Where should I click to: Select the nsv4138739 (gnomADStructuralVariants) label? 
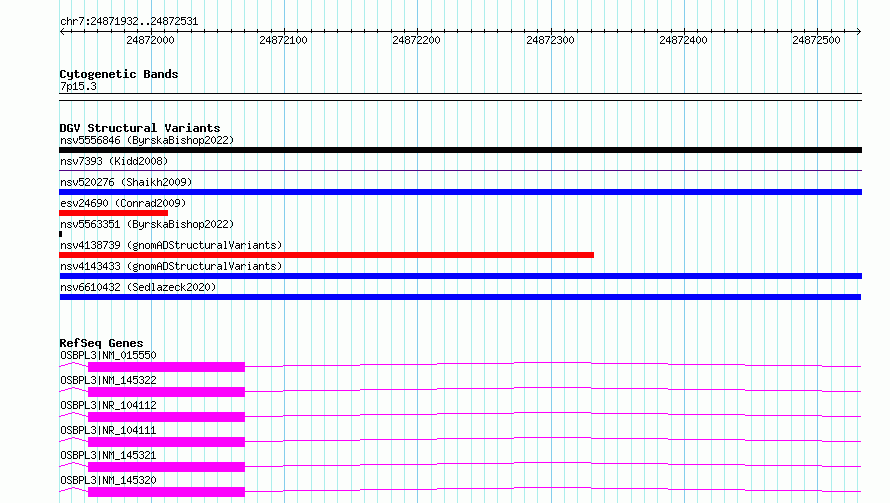171,245
